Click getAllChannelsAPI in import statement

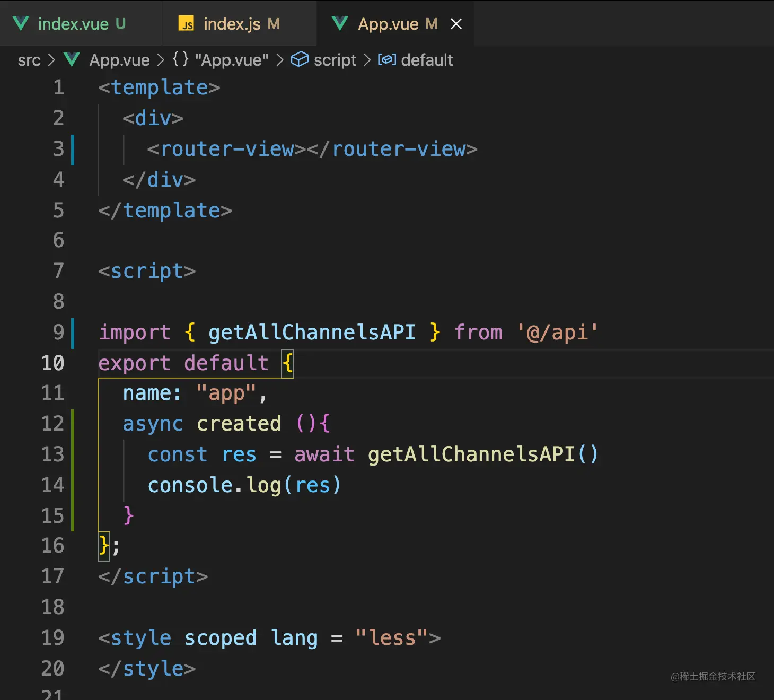pos(312,332)
